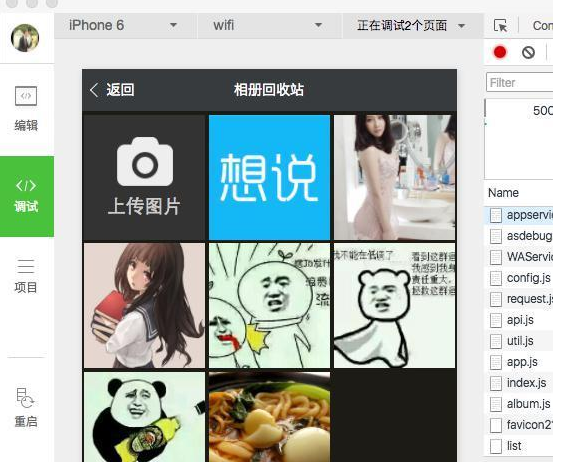This screenshot has height=462, width=568.
Task: Open the anime girl with books image
Action: point(144,305)
